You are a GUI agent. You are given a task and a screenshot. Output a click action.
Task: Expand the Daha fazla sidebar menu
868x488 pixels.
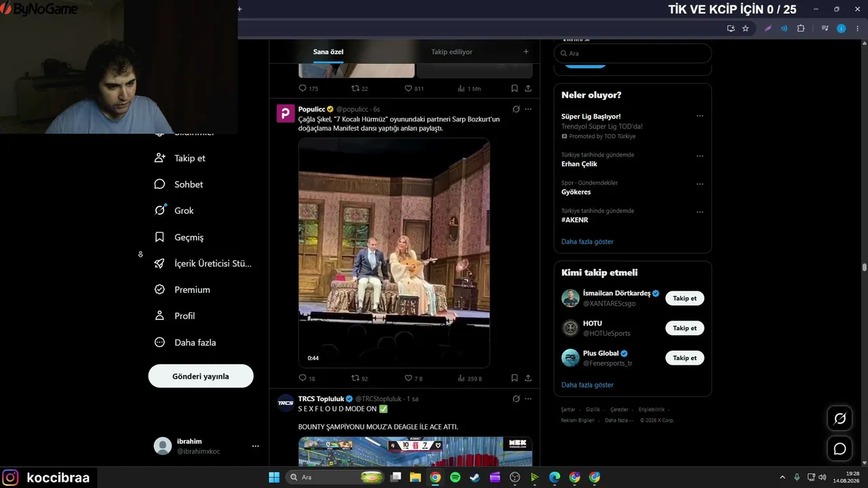pyautogui.click(x=185, y=342)
